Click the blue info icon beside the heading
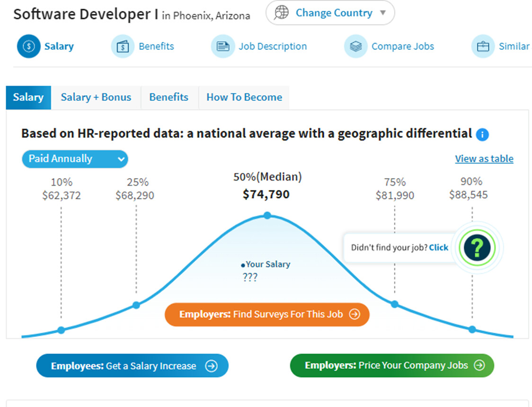This screenshot has width=532, height=407. pyautogui.click(x=482, y=135)
